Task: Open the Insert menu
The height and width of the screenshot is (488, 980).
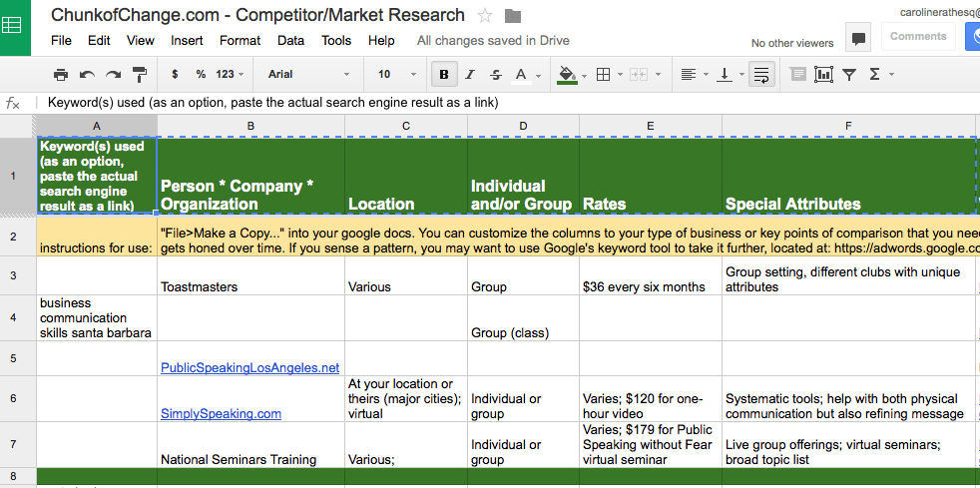Action: pos(187,41)
